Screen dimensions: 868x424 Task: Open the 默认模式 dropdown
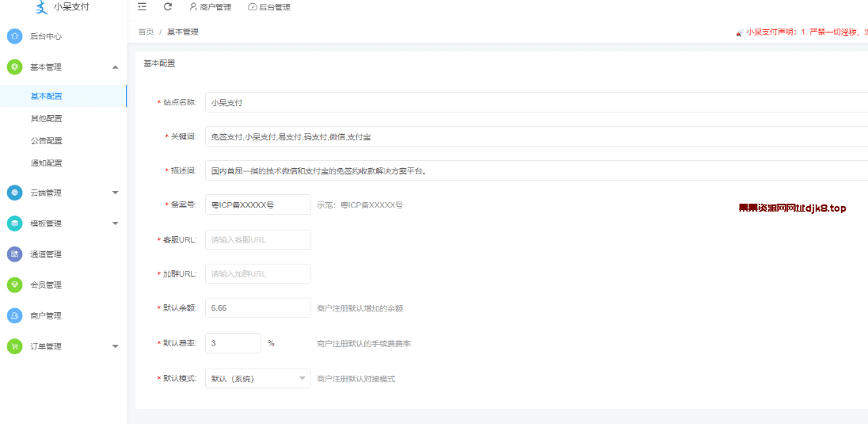click(257, 379)
